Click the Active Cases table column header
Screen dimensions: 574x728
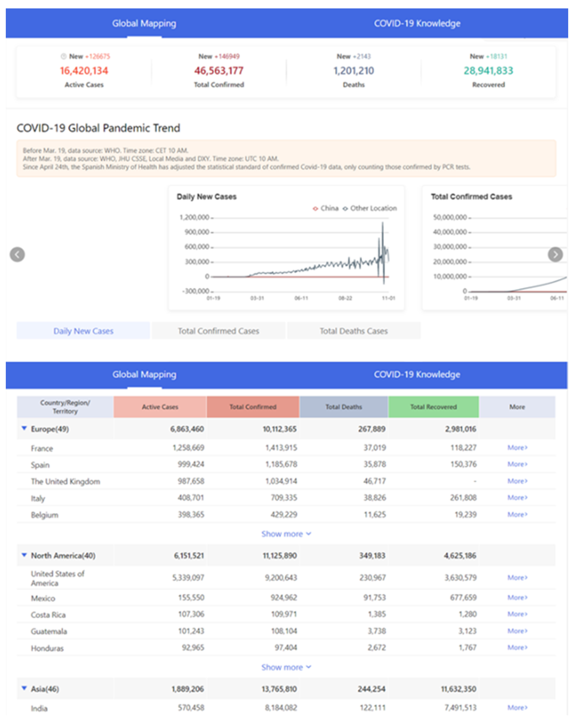[160, 407]
